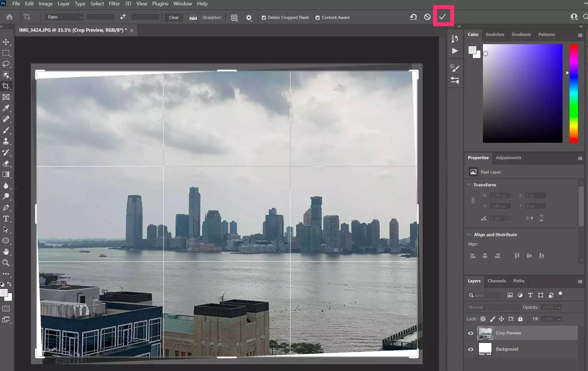
Task: Open the Fill dropdown arrow
Action: point(559,319)
